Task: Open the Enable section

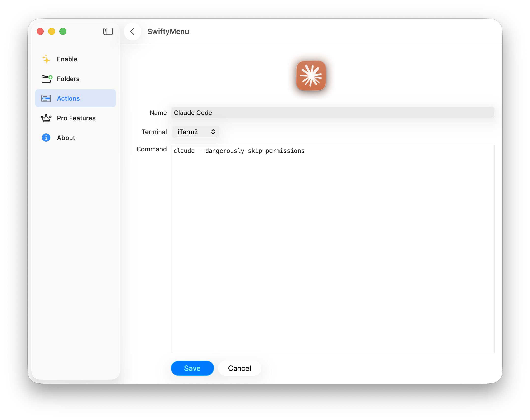Action: pos(67,59)
